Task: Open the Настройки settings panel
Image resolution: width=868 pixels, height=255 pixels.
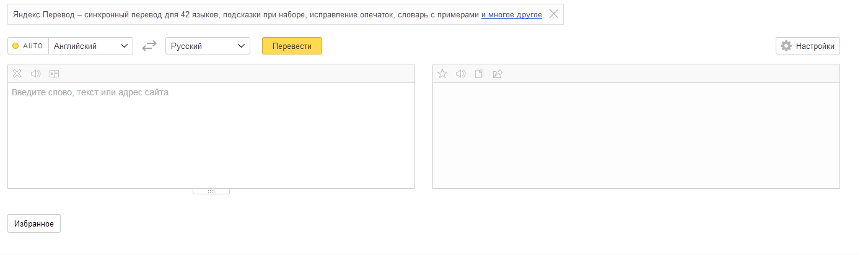Action: pyautogui.click(x=808, y=46)
